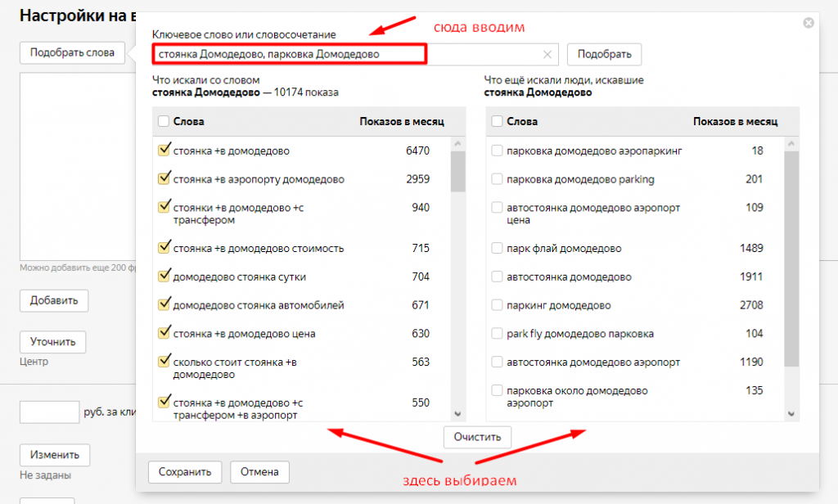Screen dimensions: 838x504
Task: Click the 'Очистить' button
Action: 477,437
